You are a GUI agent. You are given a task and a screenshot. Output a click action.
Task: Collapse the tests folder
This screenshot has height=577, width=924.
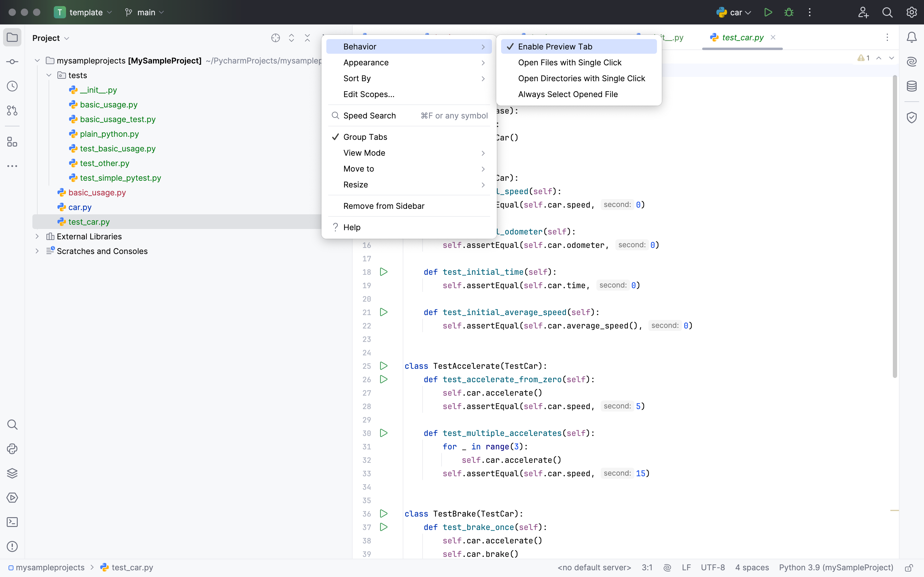(x=49, y=75)
